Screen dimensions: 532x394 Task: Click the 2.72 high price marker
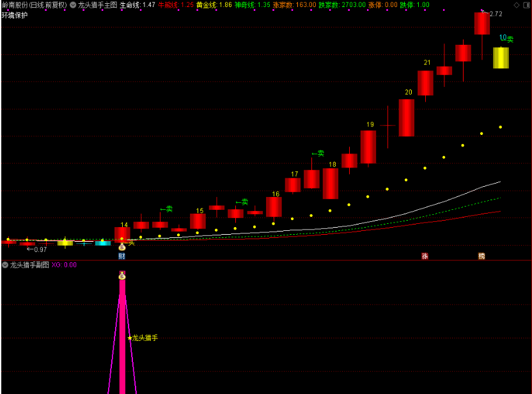tap(493, 14)
